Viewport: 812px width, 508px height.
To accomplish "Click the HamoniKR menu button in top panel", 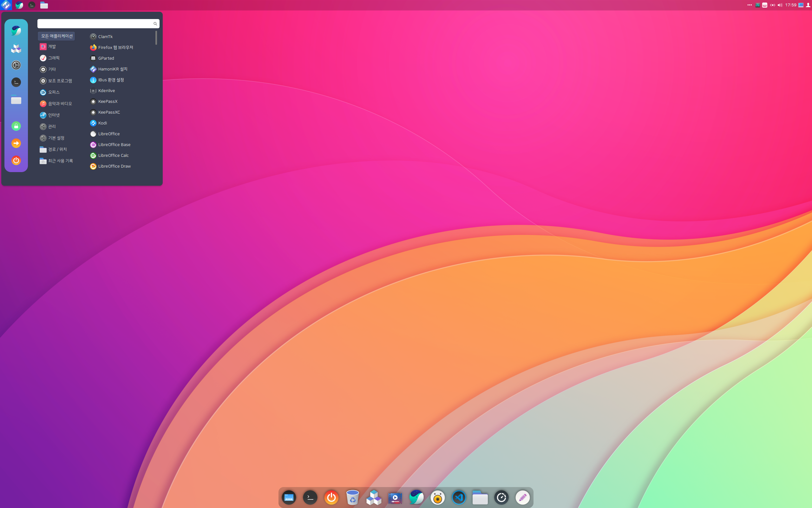I will [6, 5].
